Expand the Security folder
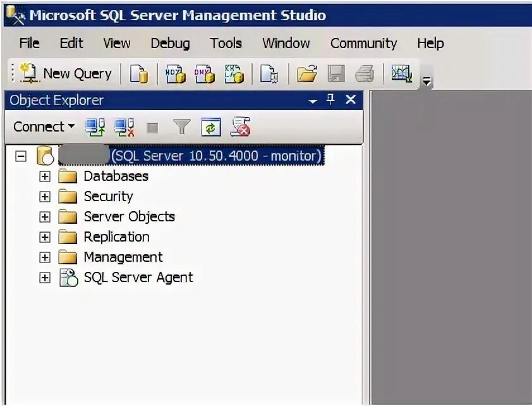The width and height of the screenshot is (532, 406). [44, 197]
